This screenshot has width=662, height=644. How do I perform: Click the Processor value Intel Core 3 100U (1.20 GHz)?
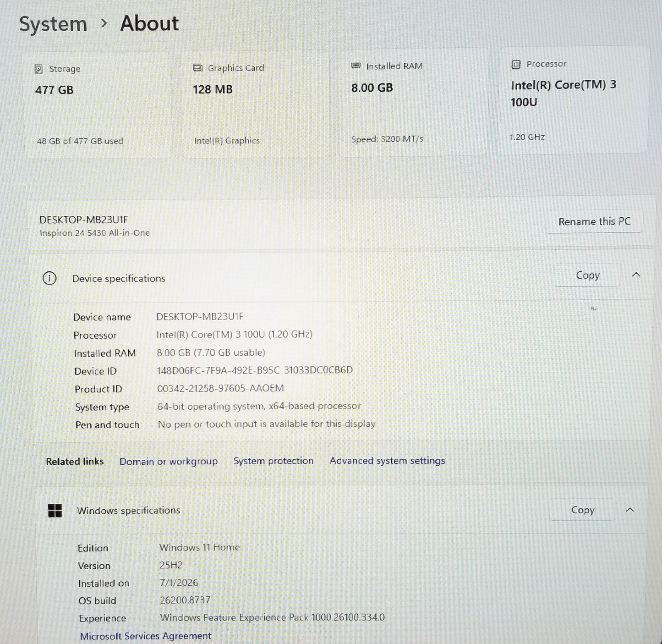tap(235, 335)
